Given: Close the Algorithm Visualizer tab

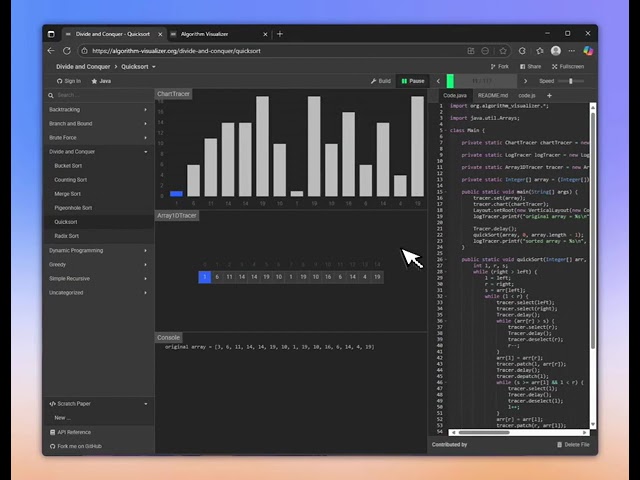Looking at the screenshot, I should pyautogui.click(x=265, y=34).
